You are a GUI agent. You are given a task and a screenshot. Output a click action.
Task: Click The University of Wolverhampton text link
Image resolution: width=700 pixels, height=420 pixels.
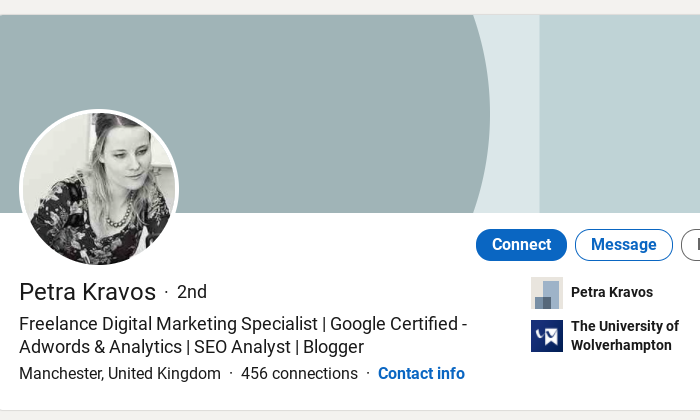point(625,336)
